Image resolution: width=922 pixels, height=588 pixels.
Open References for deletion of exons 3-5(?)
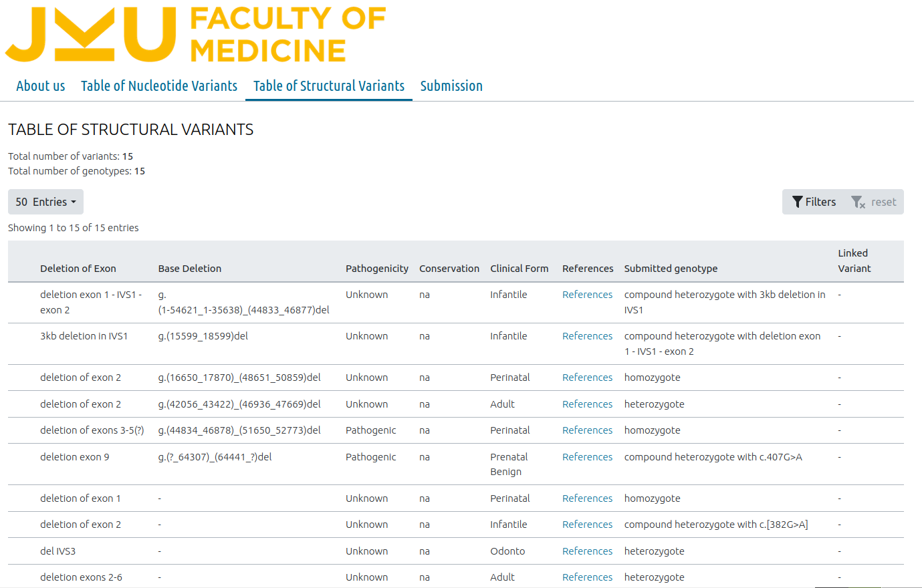(587, 430)
